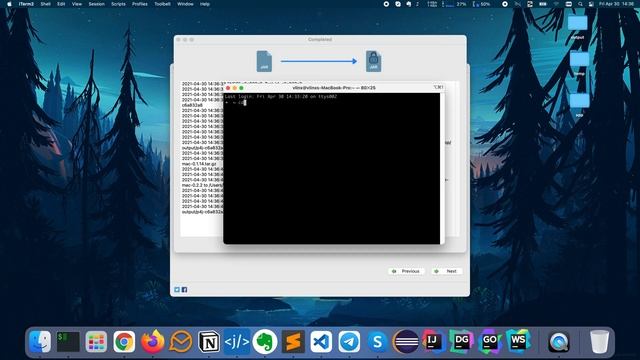Click log line 'c6a832a8'

pos(192,105)
